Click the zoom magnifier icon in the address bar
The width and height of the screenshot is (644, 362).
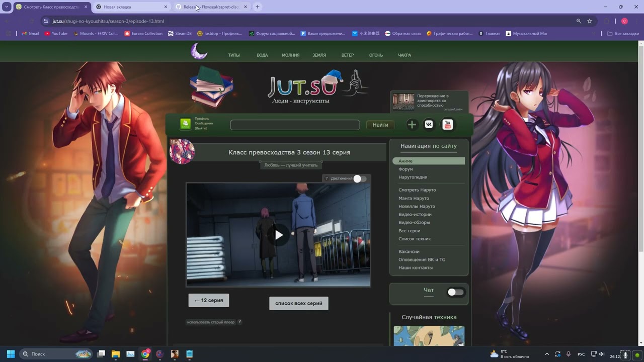(x=579, y=21)
